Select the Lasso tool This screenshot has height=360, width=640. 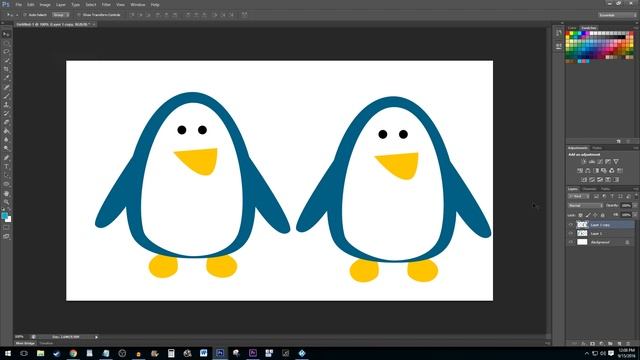point(6,52)
